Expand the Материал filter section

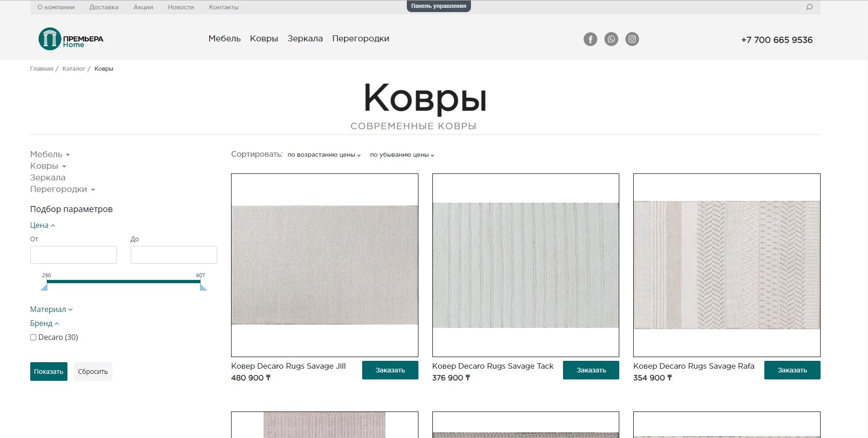point(51,310)
